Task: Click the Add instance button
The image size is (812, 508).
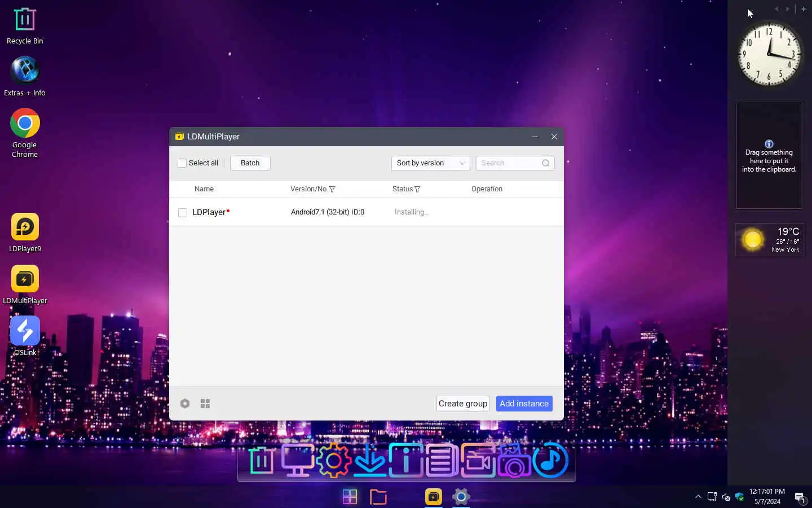Action: pos(524,404)
